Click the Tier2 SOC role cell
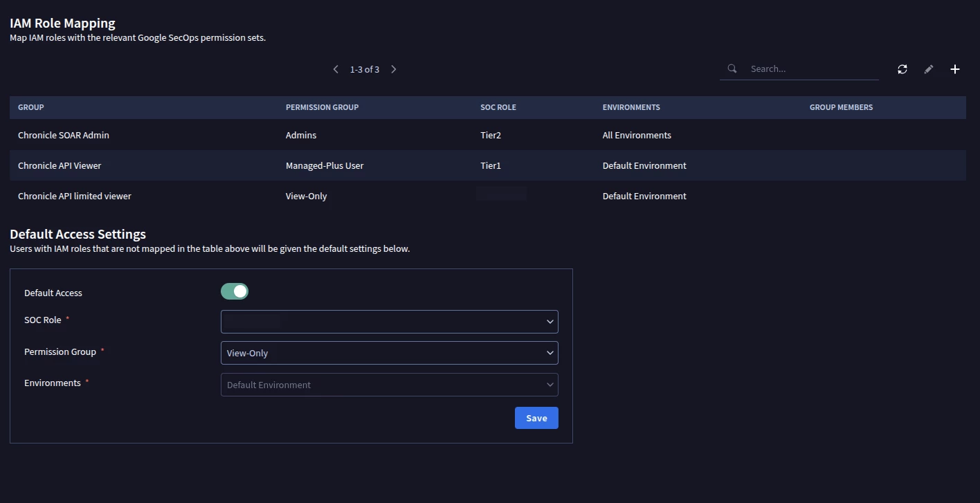Viewport: 980px width, 503px height. (491, 135)
